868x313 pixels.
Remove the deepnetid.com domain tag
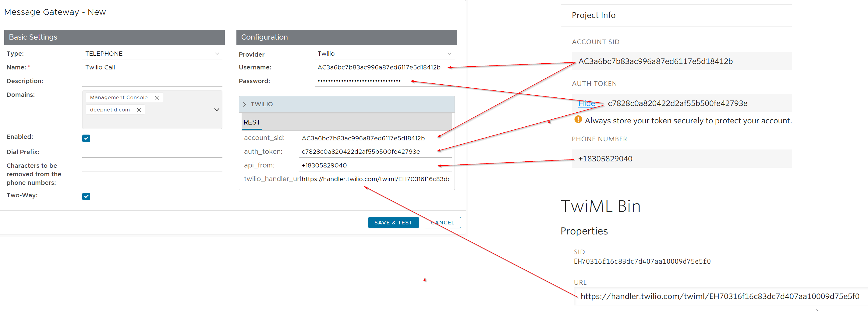(139, 110)
